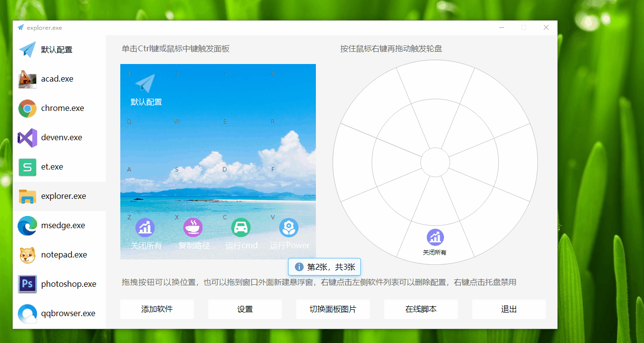Click the 关闭所有 label under the wheel icon
The height and width of the screenshot is (343, 644).
[x=435, y=253]
